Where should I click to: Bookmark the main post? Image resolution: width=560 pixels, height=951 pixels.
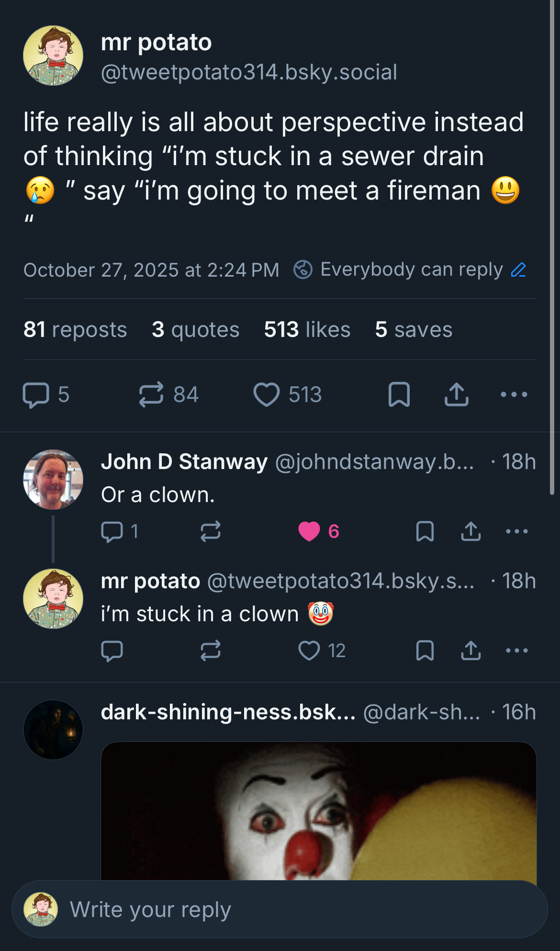point(399,395)
